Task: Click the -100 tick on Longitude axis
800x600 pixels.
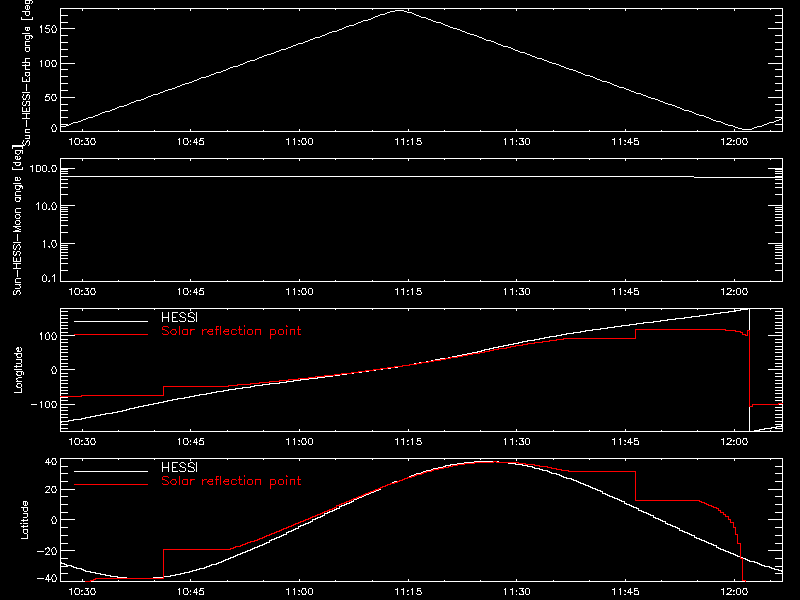Action: coord(44,404)
